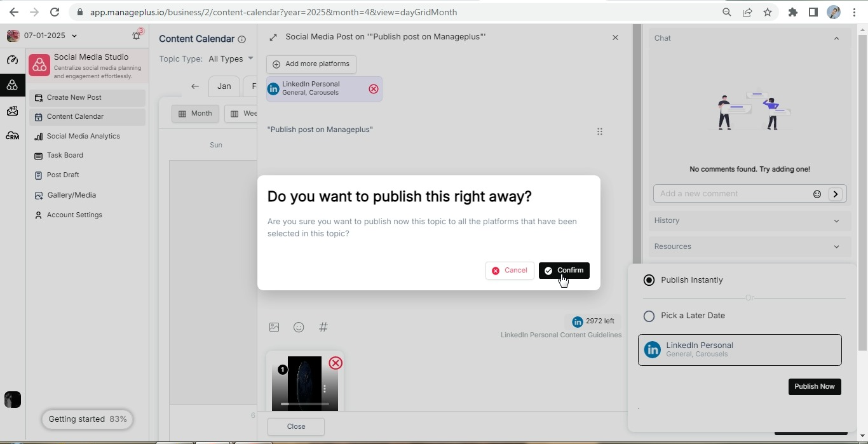Screen dimensions: 868x444
Task: Open emoji picker in comment box
Action: tap(817, 194)
